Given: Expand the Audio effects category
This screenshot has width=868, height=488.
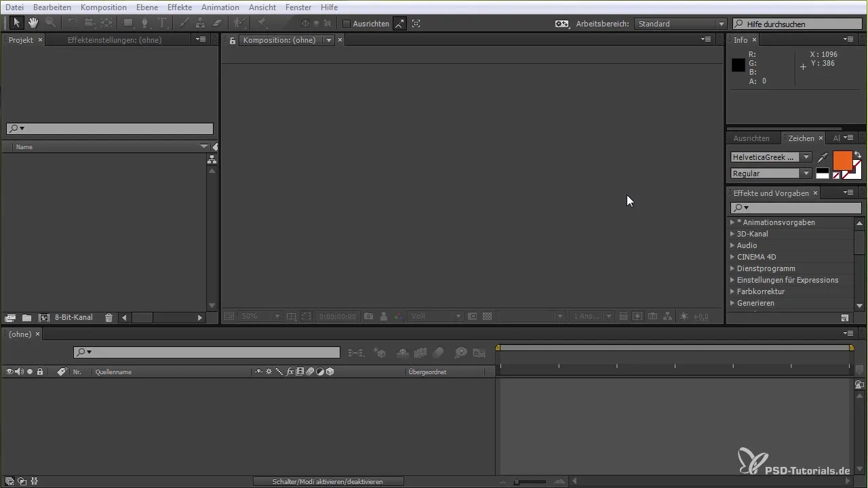Looking at the screenshot, I should 732,245.
